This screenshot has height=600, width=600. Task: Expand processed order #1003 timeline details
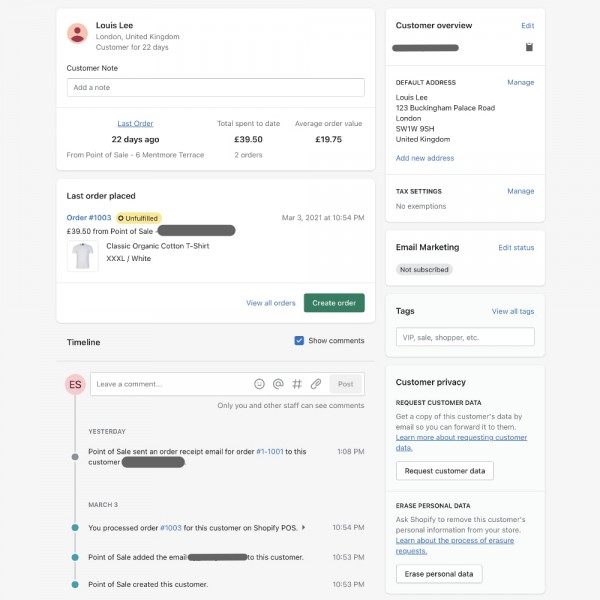[304, 527]
